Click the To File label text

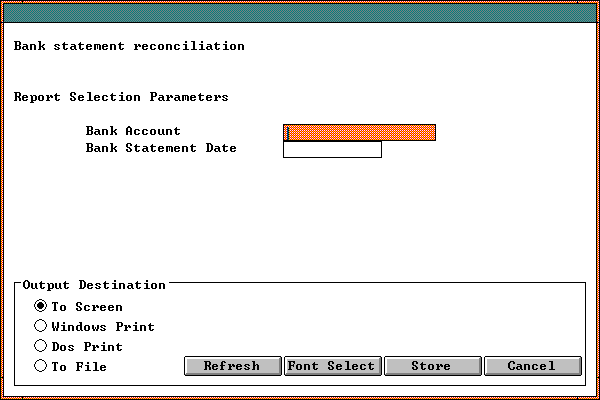(x=79, y=367)
